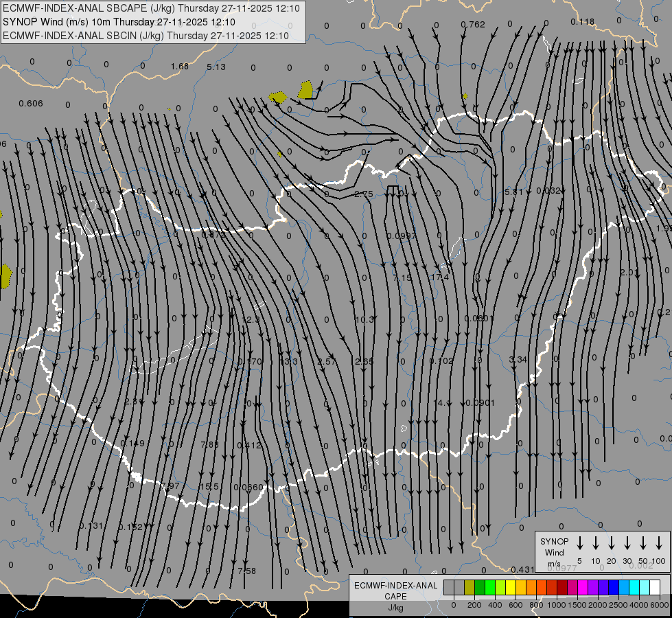This screenshot has width=672, height=618.
Task: Click the 6000 tick in CAPE legend
Action: click(x=660, y=605)
